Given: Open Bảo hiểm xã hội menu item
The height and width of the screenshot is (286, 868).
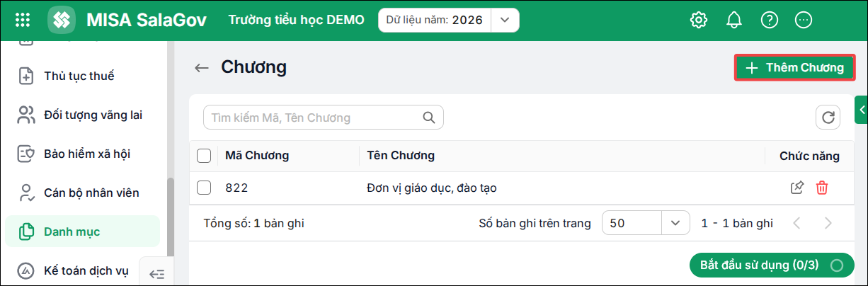Looking at the screenshot, I should click(x=81, y=154).
